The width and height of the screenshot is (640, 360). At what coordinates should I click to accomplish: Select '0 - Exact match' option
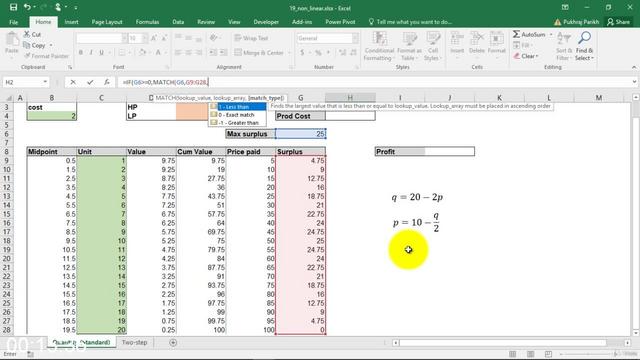coord(238,115)
